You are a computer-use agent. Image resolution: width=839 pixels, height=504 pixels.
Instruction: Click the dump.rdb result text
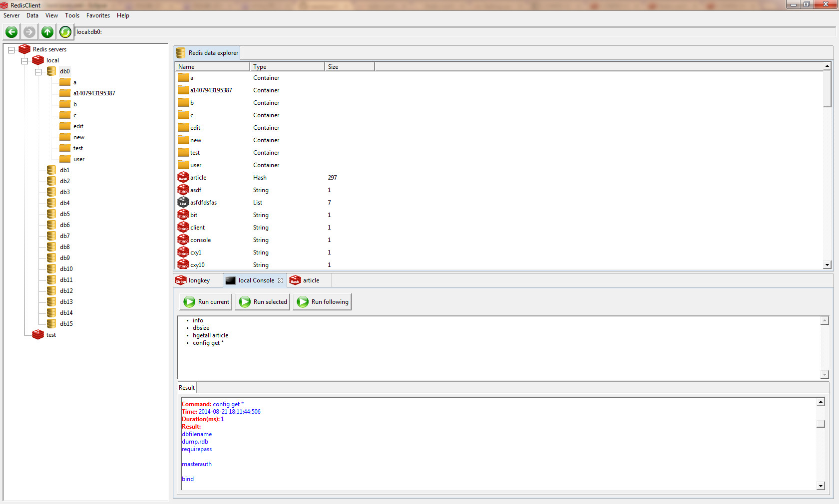click(195, 442)
